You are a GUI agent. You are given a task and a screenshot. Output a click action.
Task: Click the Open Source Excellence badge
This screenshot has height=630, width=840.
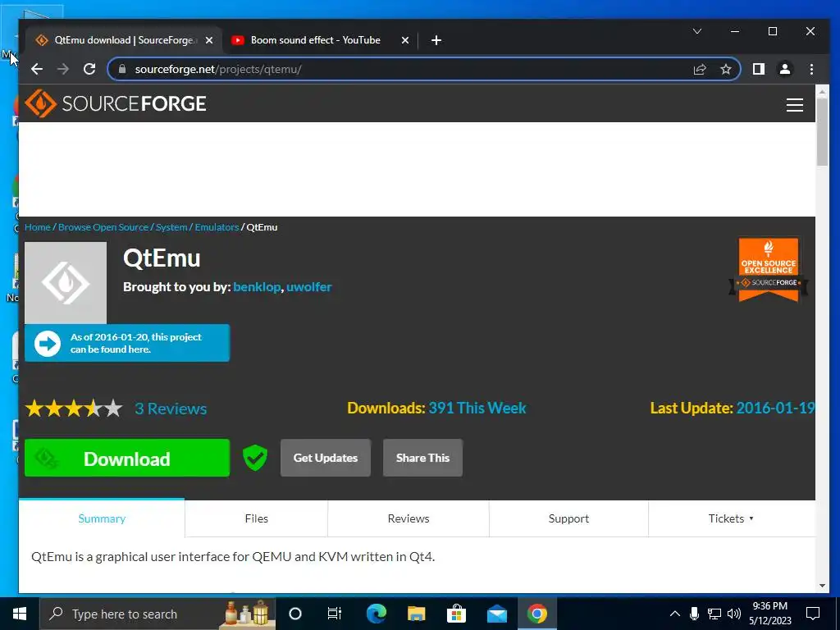(x=768, y=269)
